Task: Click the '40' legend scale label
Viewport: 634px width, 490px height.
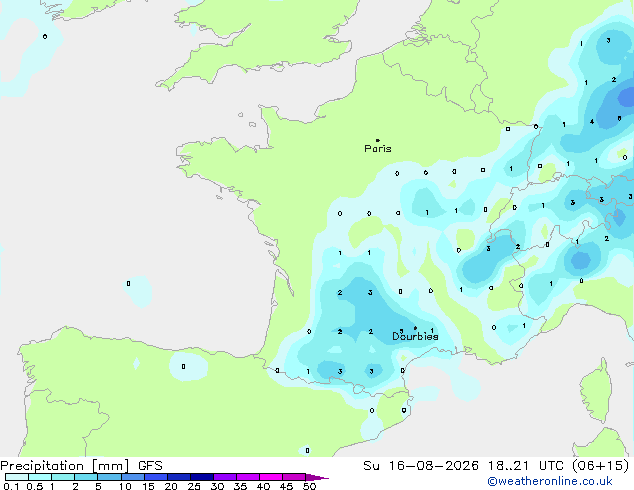Action: [x=263, y=486]
